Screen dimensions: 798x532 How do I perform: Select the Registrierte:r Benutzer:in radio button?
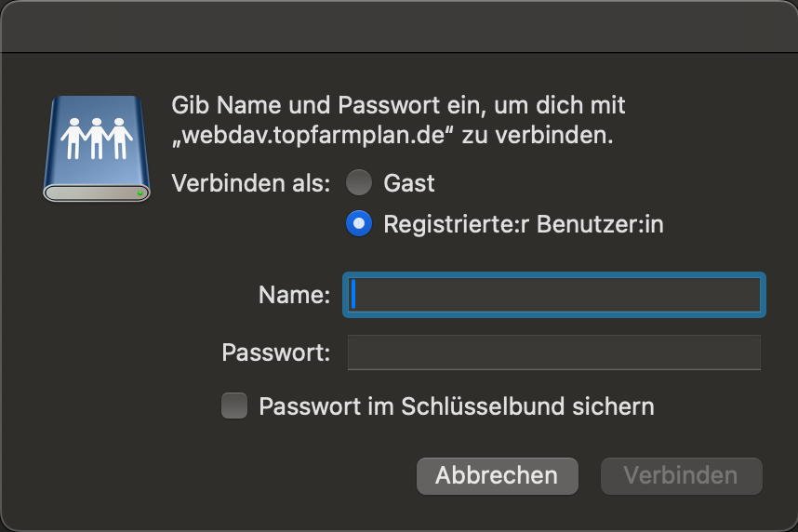coord(359,224)
